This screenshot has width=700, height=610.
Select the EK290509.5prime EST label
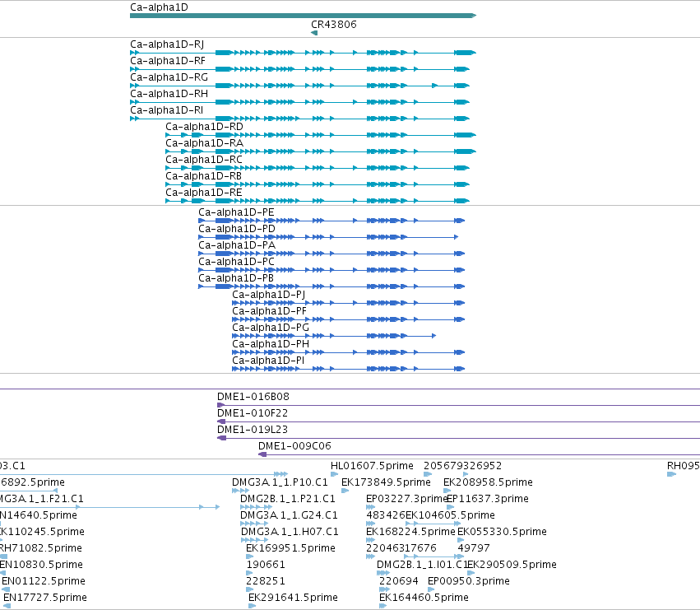click(512, 565)
